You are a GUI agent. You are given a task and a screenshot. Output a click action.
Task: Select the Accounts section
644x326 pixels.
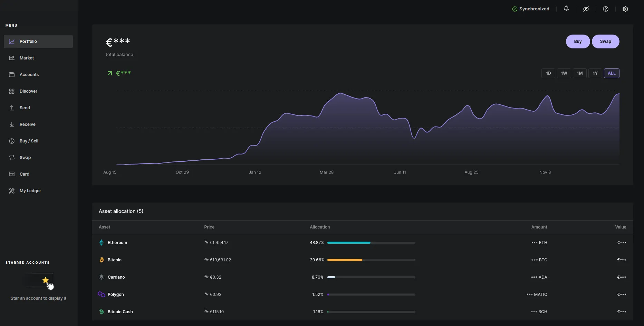(29, 74)
